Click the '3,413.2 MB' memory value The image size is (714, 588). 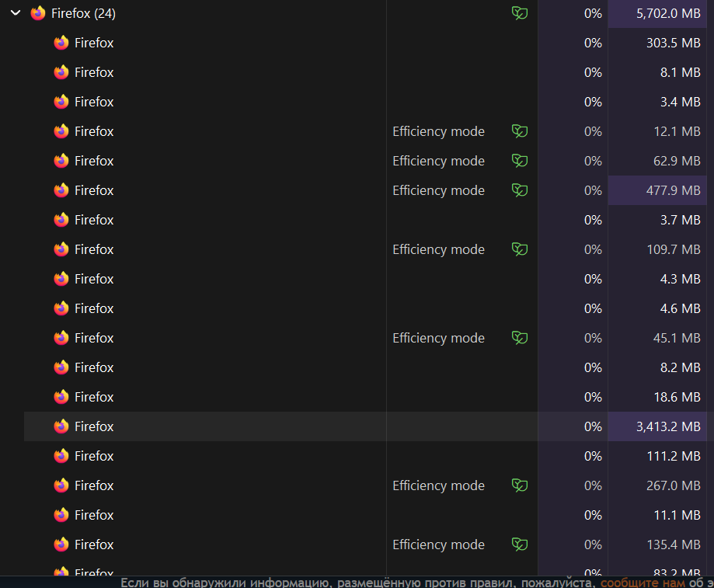[x=668, y=426]
